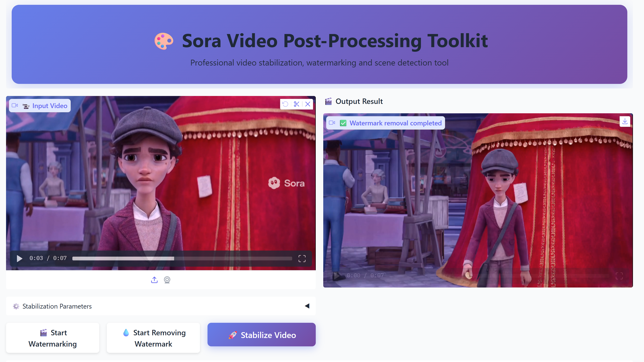Viewport: 644px width, 362px height.
Task: Click Start Removing Watermark button
Action: pyautogui.click(x=153, y=338)
